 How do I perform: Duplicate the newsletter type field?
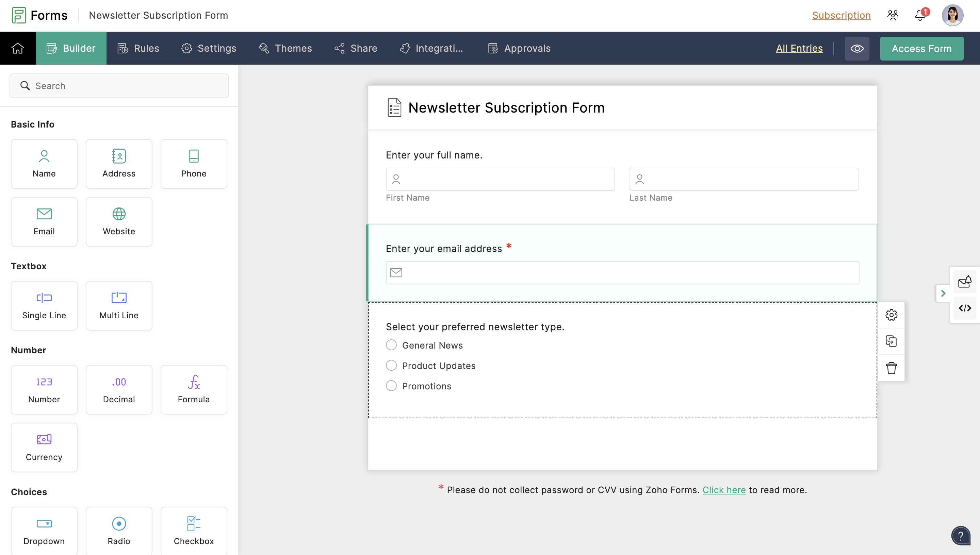pyautogui.click(x=891, y=341)
